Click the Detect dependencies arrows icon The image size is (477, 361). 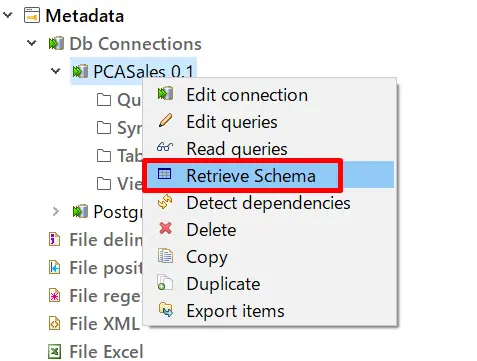point(165,201)
